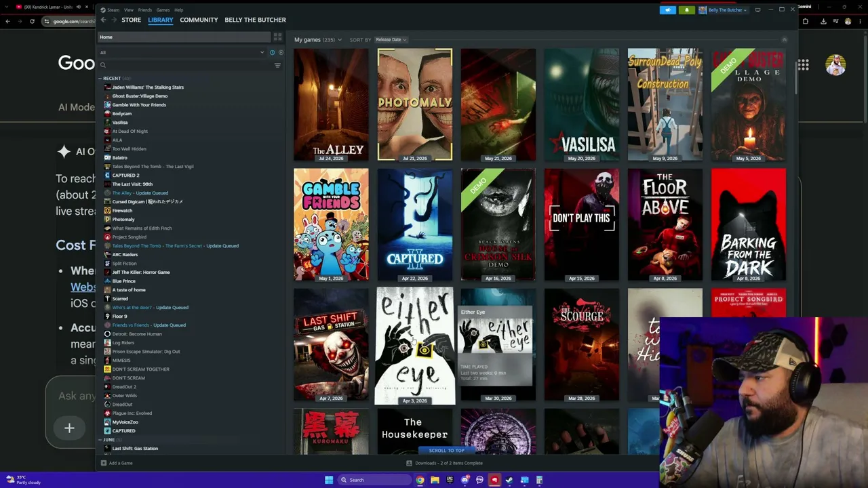Image resolution: width=868 pixels, height=488 pixels.
Task: Select Outer Wilds in the game list
Action: [125, 396]
